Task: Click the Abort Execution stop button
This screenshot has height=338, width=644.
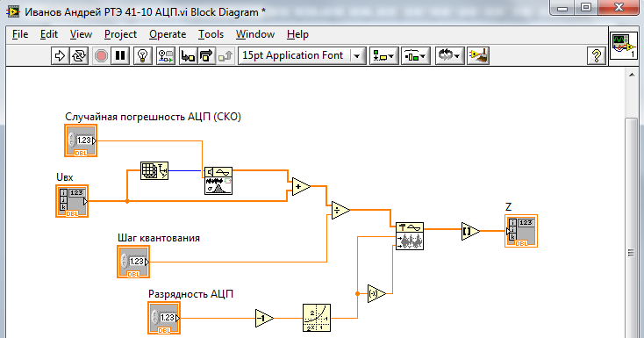Action: [101, 55]
